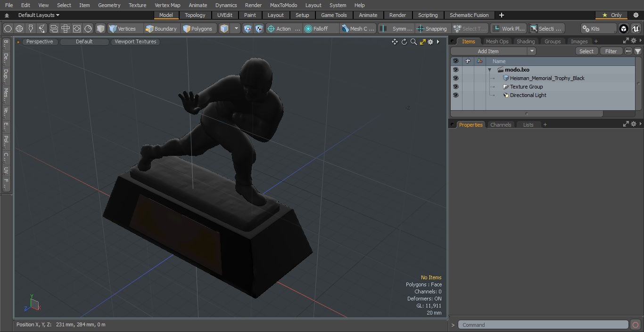Open the Geometry menu
The height and width of the screenshot is (332, 644).
109,5
